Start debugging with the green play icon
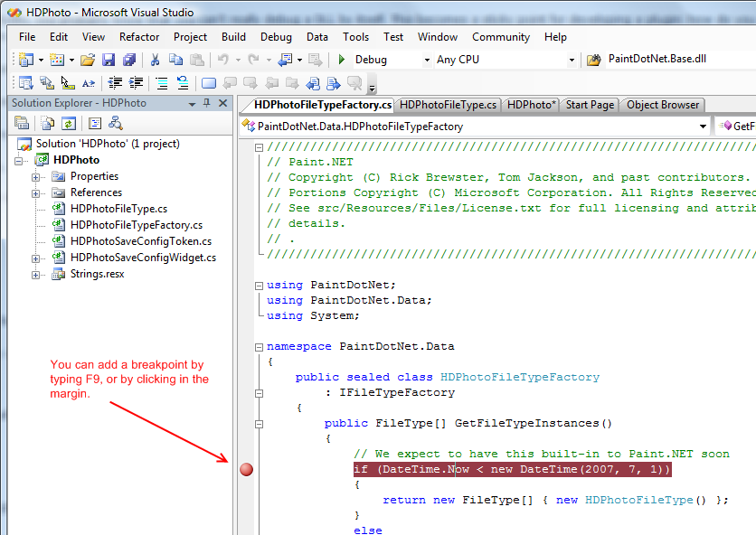The width and height of the screenshot is (756, 535). coord(341,60)
